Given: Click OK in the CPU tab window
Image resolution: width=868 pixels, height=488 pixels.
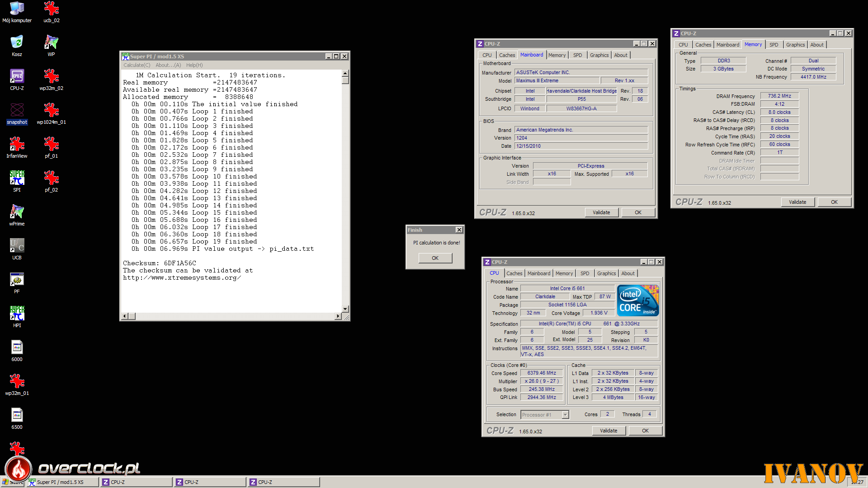Looking at the screenshot, I should point(645,431).
